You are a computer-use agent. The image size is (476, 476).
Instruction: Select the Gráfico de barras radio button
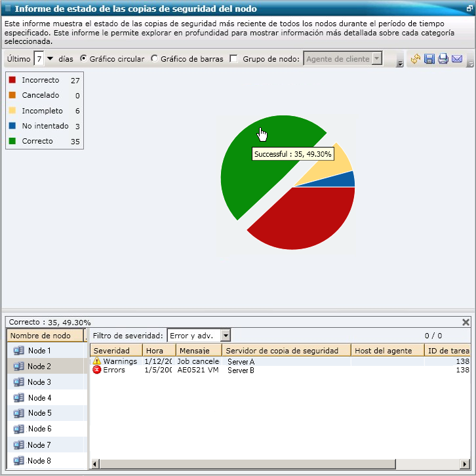(x=154, y=58)
